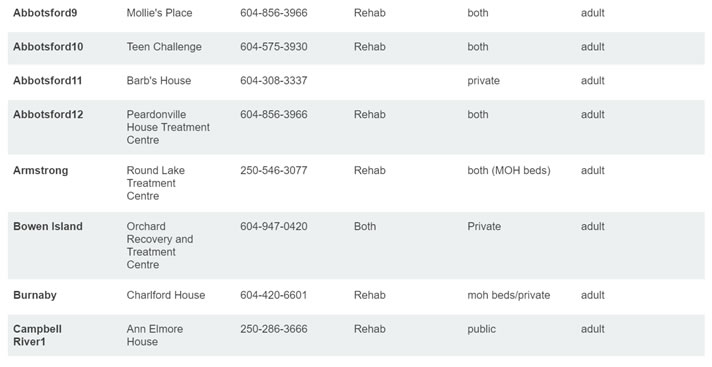Select the Teen Challenge facility name

point(164,47)
